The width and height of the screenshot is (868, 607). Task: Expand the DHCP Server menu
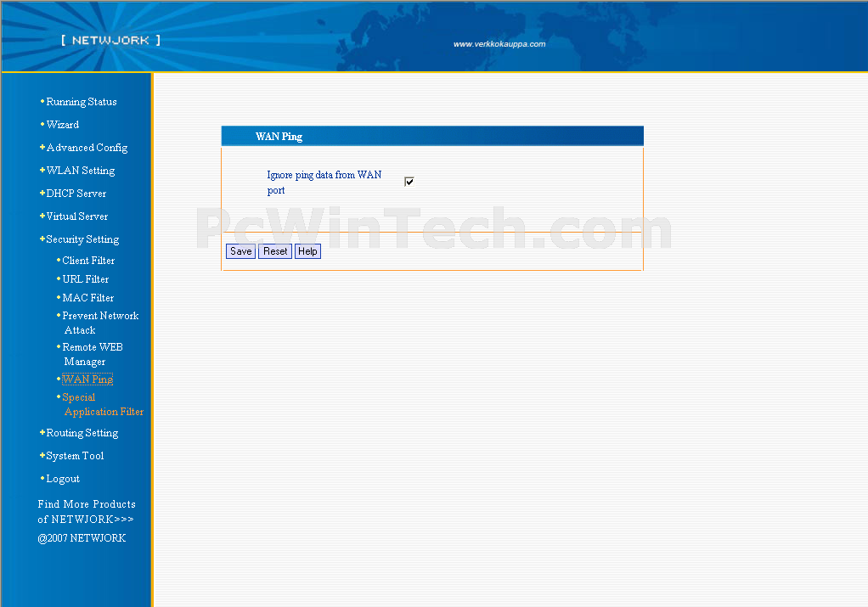(x=76, y=194)
